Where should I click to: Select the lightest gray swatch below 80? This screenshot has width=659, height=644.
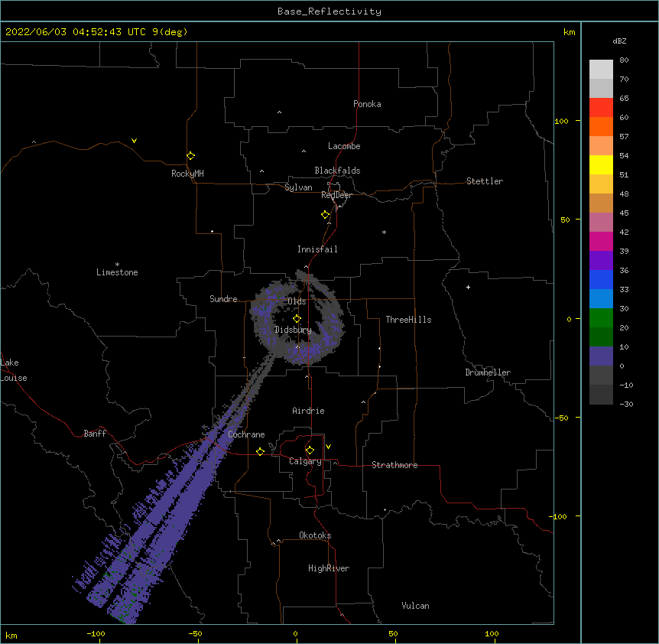click(x=601, y=70)
